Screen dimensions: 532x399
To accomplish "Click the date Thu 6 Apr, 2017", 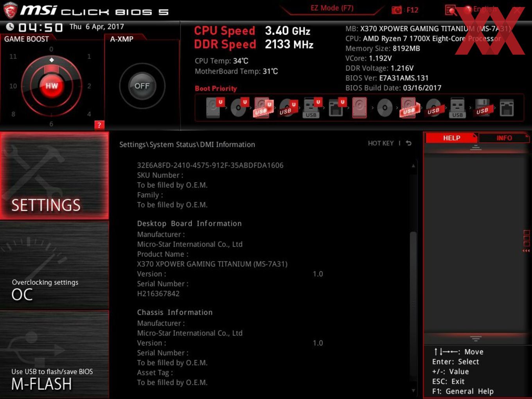I will click(x=97, y=27).
